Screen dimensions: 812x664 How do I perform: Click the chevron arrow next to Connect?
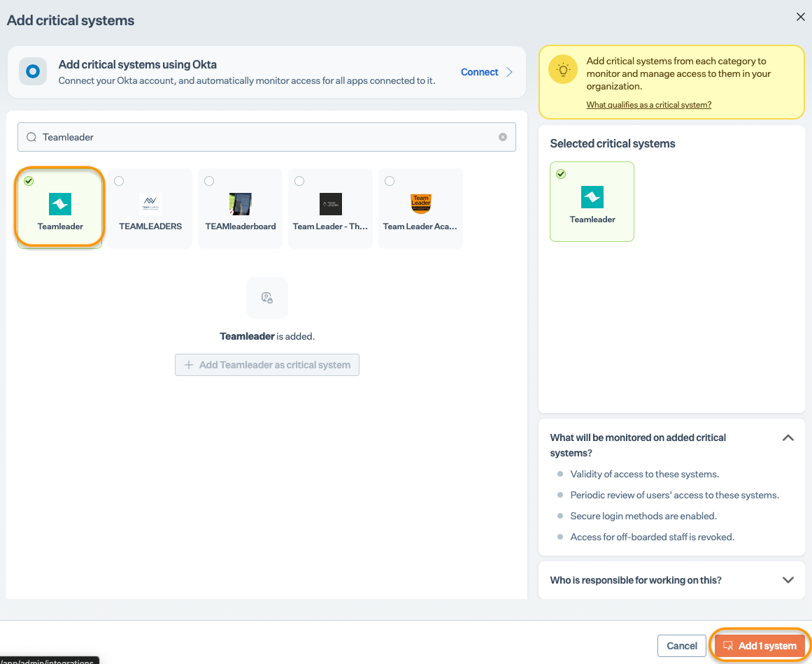[509, 72]
